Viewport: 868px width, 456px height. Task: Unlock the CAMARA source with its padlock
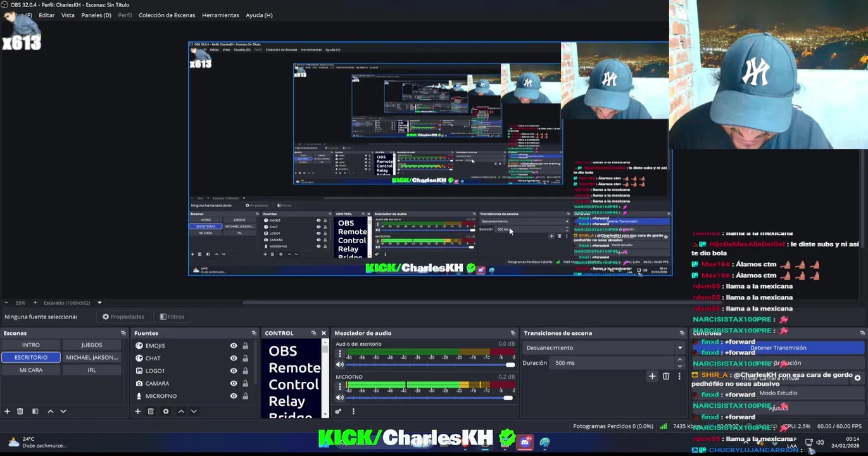tap(245, 384)
